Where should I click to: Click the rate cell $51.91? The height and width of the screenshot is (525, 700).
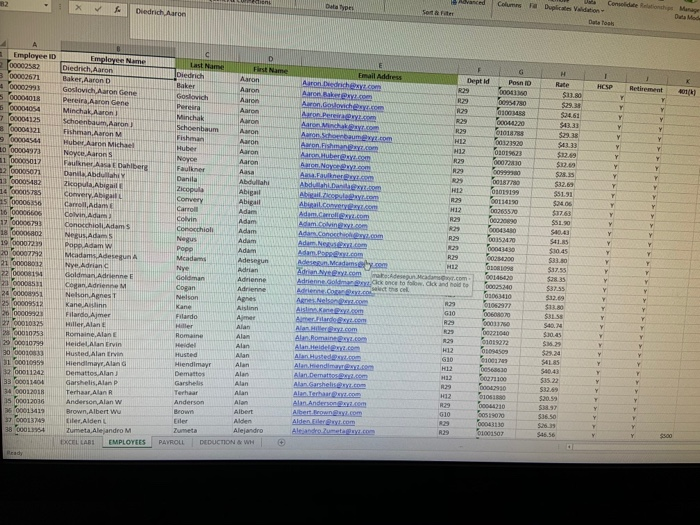(x=553, y=194)
